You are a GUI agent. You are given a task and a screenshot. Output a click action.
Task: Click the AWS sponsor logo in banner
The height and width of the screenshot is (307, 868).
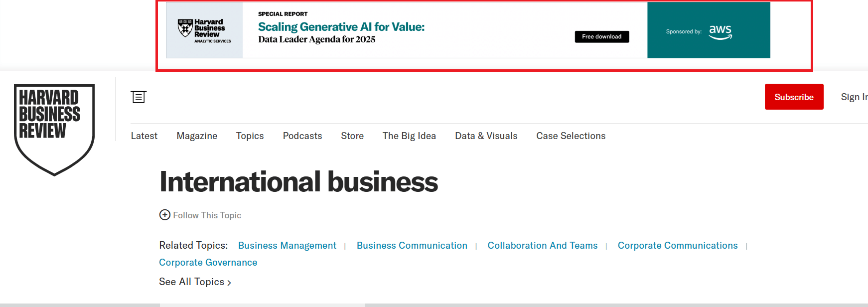(x=721, y=31)
